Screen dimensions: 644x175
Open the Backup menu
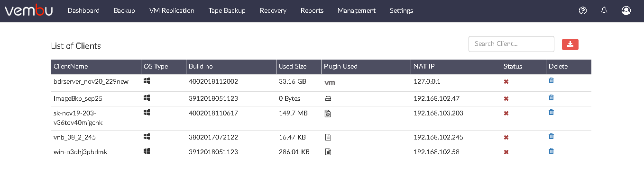[x=124, y=10]
